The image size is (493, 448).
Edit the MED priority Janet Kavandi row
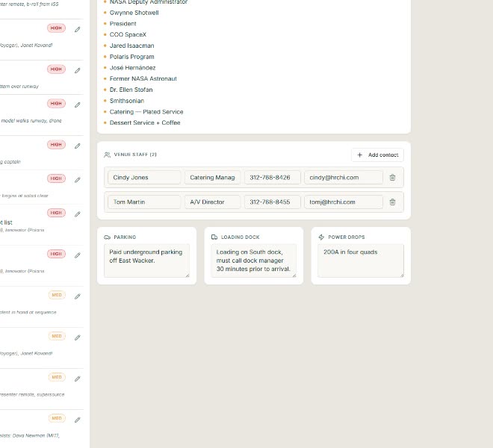(x=78, y=337)
